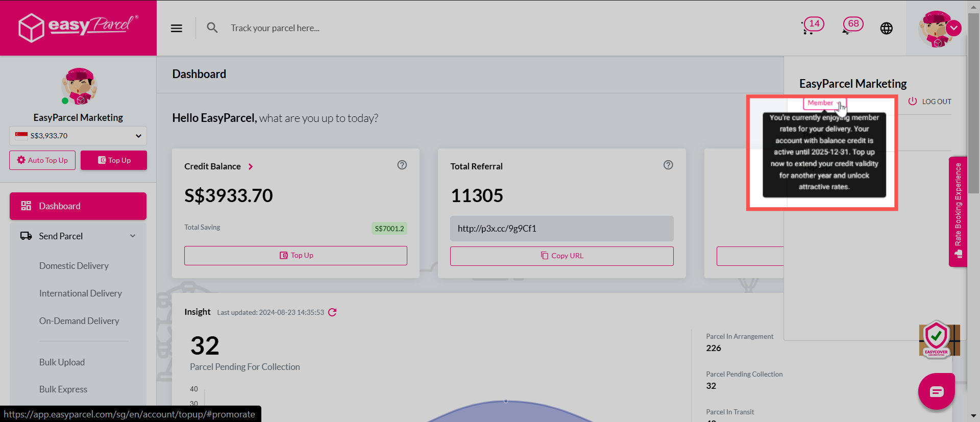The width and height of the screenshot is (980, 422).
Task: Open the chat support button
Action: (x=937, y=391)
